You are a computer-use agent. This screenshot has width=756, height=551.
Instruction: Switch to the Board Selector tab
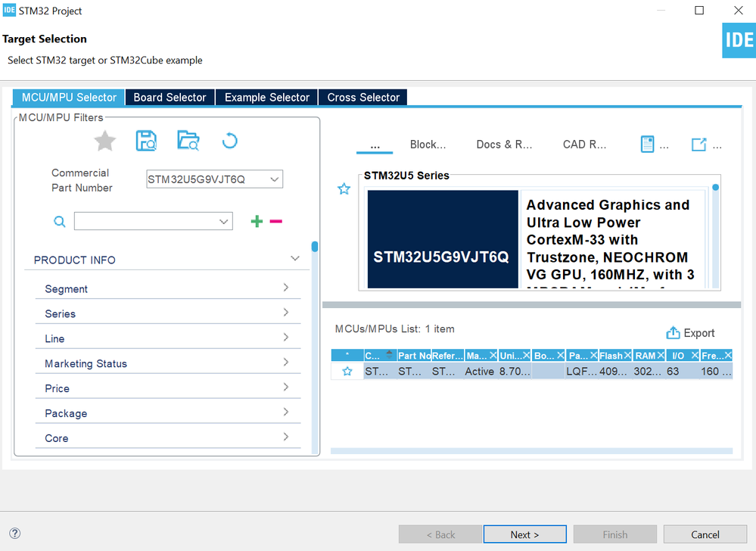pyautogui.click(x=170, y=98)
